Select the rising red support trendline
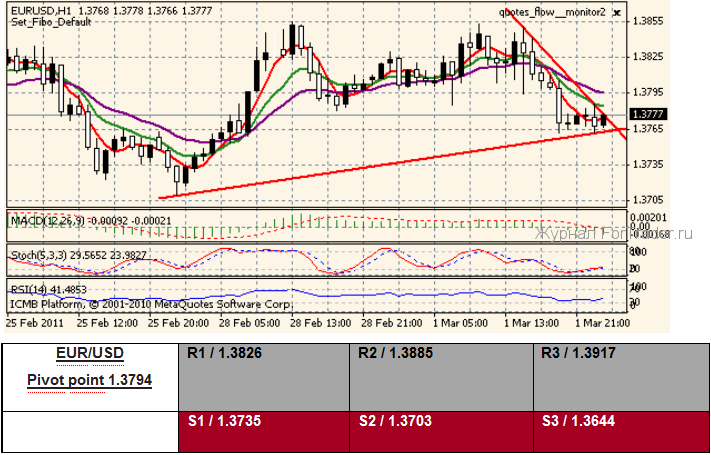 400,160
